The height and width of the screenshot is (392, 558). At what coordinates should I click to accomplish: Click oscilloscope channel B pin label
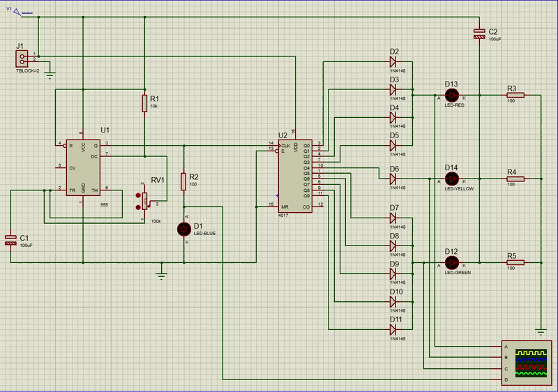point(506,358)
